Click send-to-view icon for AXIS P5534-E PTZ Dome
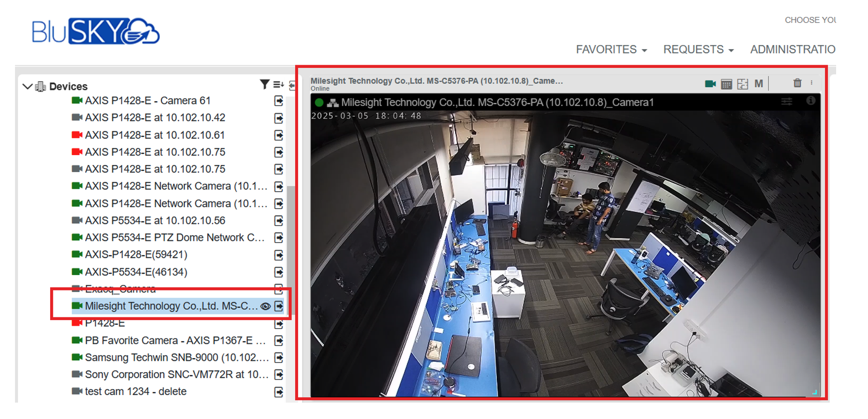The width and height of the screenshot is (868, 419). [279, 238]
